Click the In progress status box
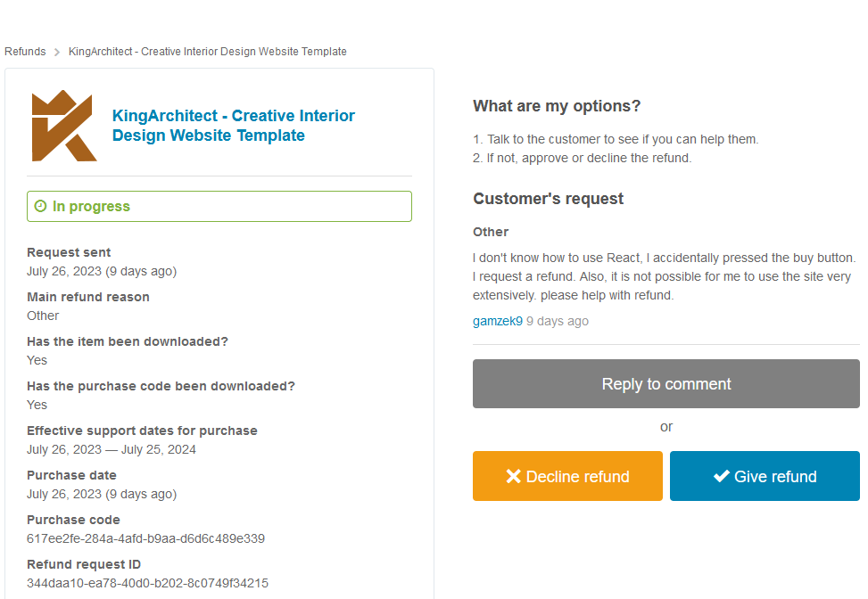868x599 pixels. [219, 206]
